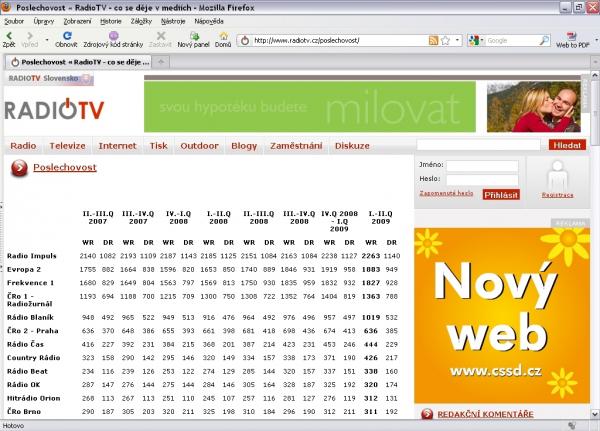Click the status bar icon at bottom right
This screenshot has width=600, height=431.
[572, 425]
